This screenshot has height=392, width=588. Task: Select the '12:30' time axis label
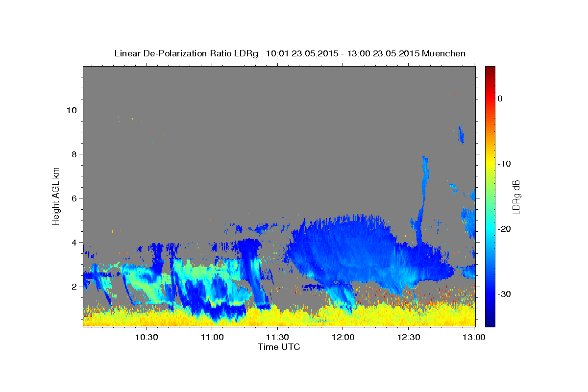409,337
